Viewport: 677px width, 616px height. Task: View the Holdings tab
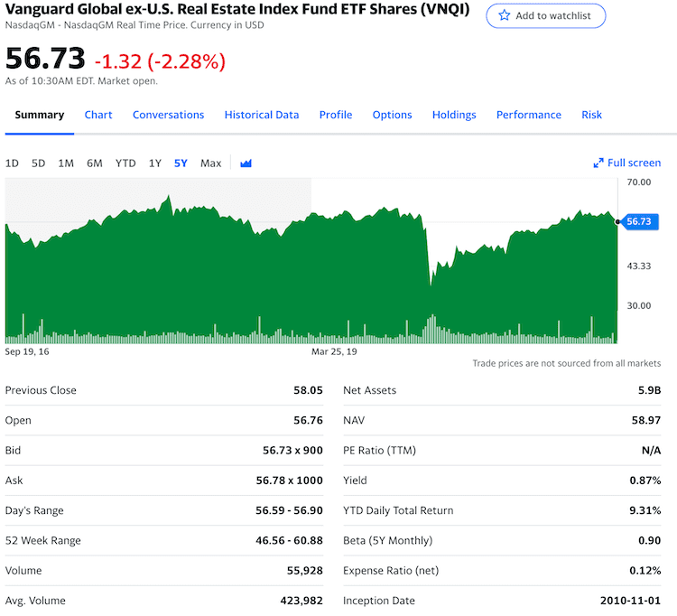454,115
